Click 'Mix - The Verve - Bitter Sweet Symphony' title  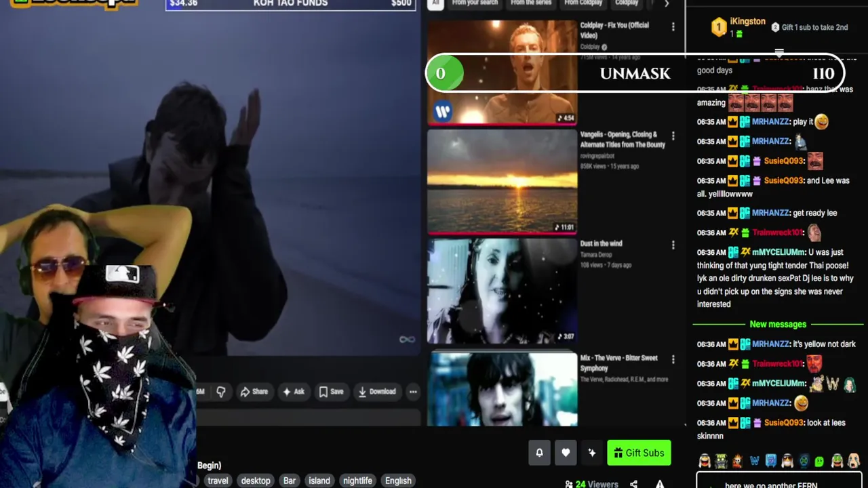618,363
